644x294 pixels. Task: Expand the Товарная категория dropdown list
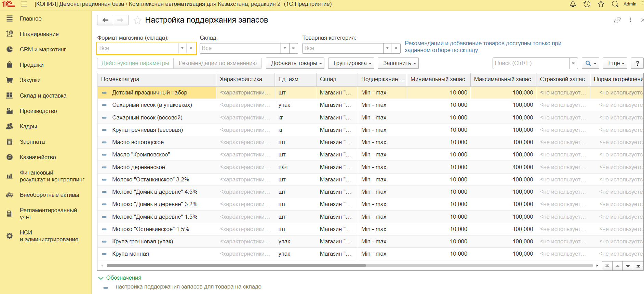tap(387, 48)
